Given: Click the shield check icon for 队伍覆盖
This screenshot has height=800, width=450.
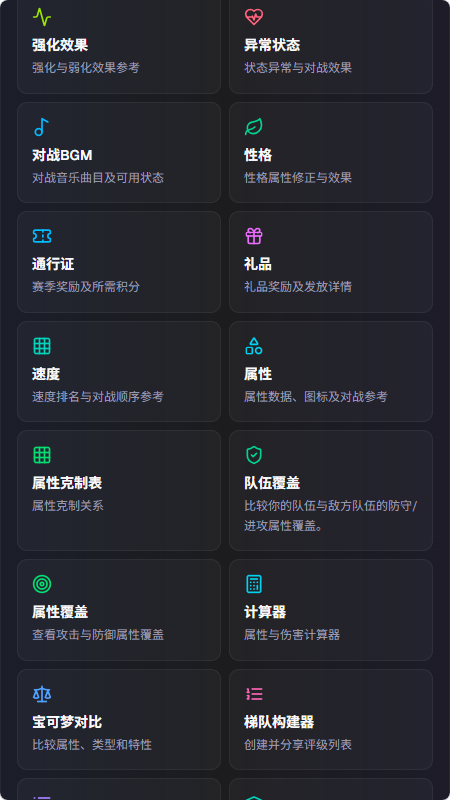Looking at the screenshot, I should pyautogui.click(x=254, y=455).
